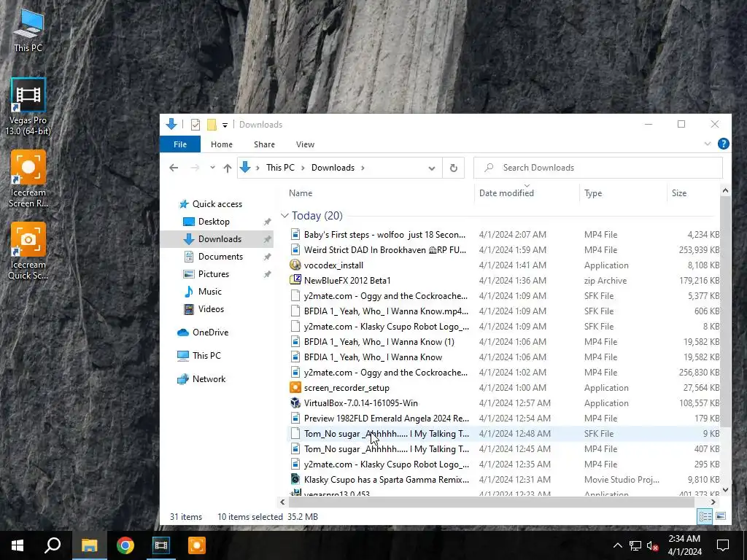Open the recent locations dropdown arrow
747x560 pixels.
[212, 168]
